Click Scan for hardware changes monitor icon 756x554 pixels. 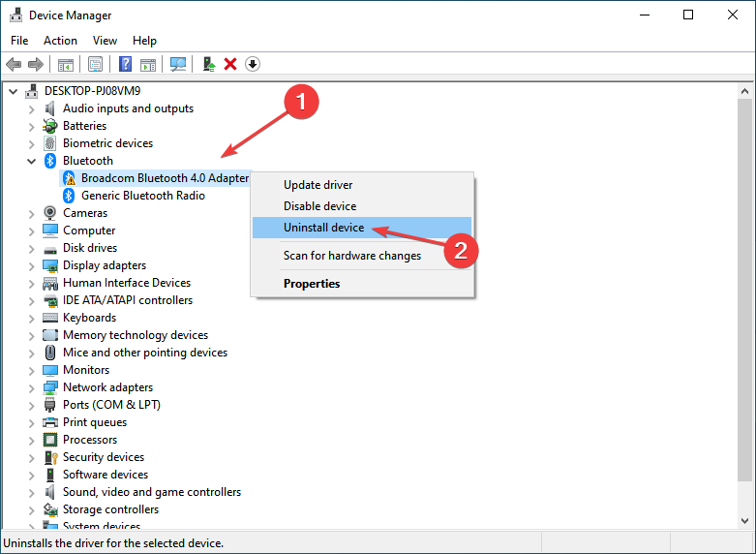pyautogui.click(x=178, y=64)
